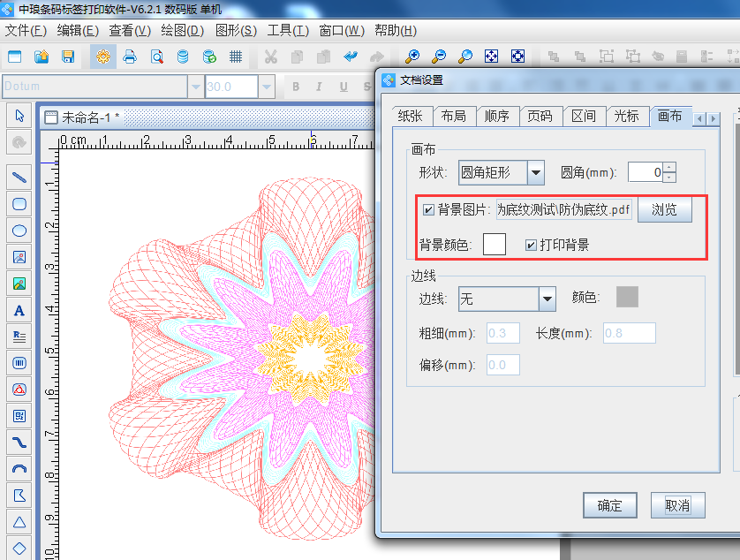This screenshot has width=740, height=560.
Task: Select the arrow selection tool
Action: (18, 116)
